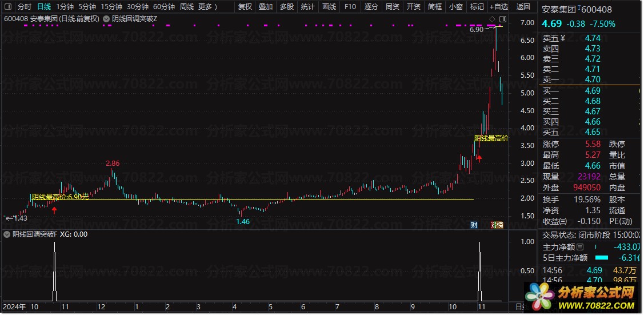Open the 财 financial info badge
Screen dimensions: 644x315
(474, 225)
